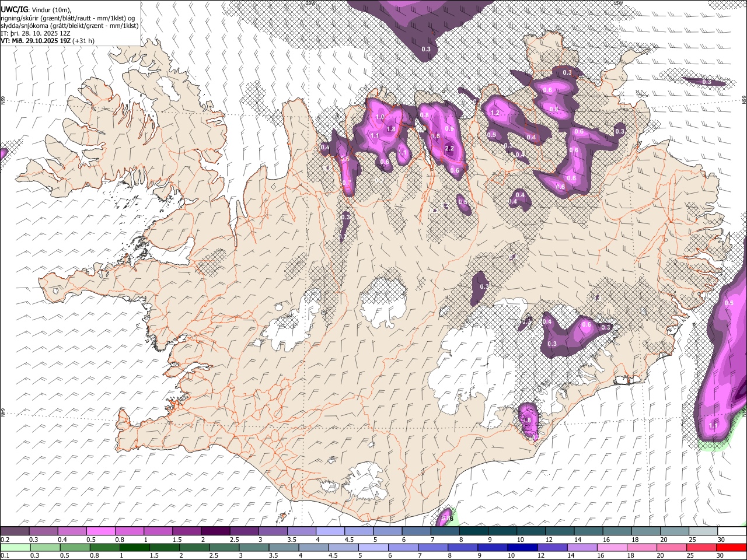Click the '1.2' snowfall value on the map
The width and height of the screenshot is (747, 560).
(495, 113)
